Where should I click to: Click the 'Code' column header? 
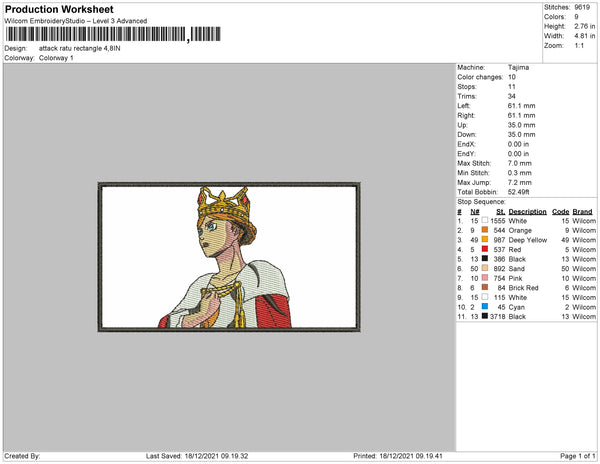(561, 212)
